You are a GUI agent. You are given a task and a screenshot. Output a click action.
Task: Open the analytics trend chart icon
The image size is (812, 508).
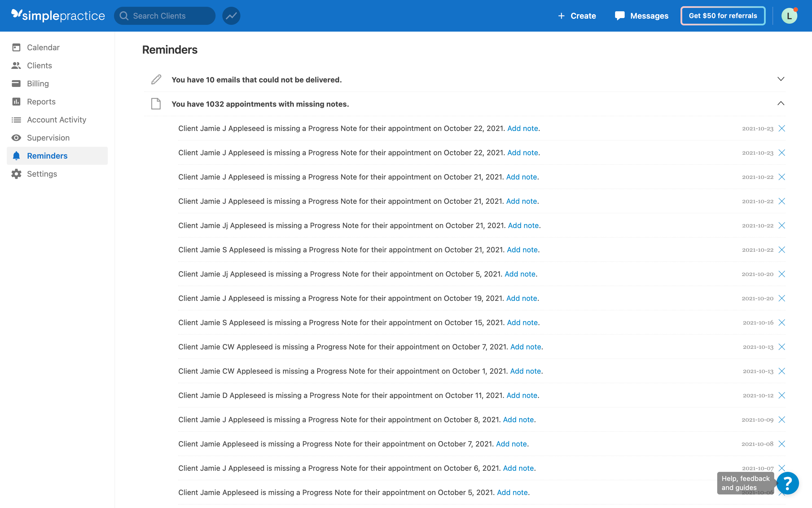(x=231, y=16)
